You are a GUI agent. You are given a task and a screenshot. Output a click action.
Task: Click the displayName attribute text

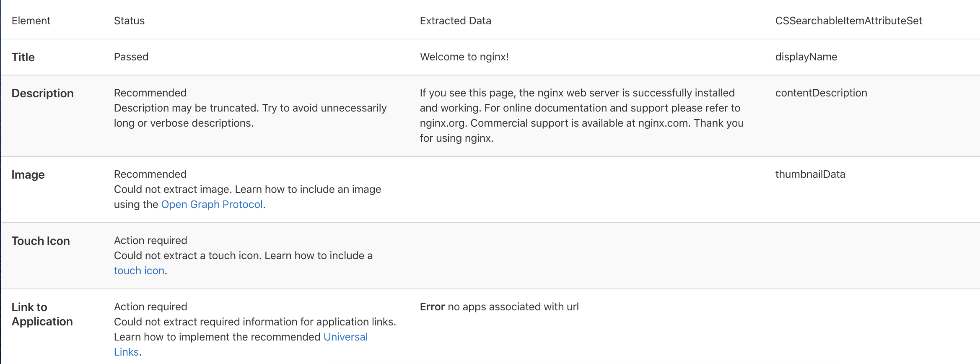pos(806,57)
